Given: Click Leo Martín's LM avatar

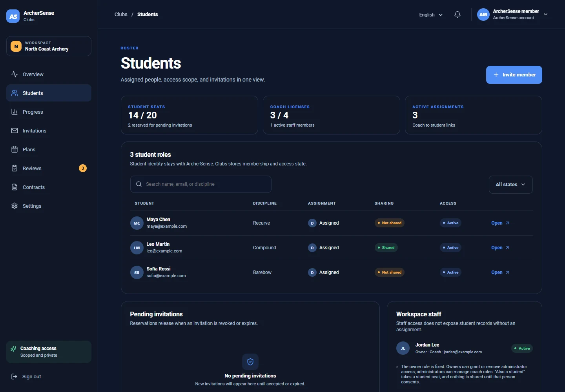Looking at the screenshot, I should 137,248.
